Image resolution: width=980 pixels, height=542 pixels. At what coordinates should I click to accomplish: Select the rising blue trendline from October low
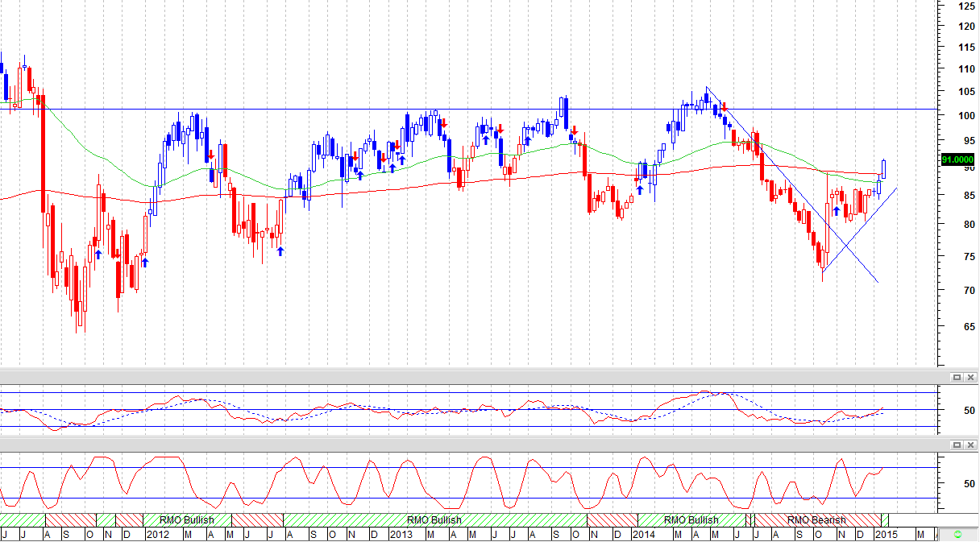pyautogui.click(x=859, y=229)
